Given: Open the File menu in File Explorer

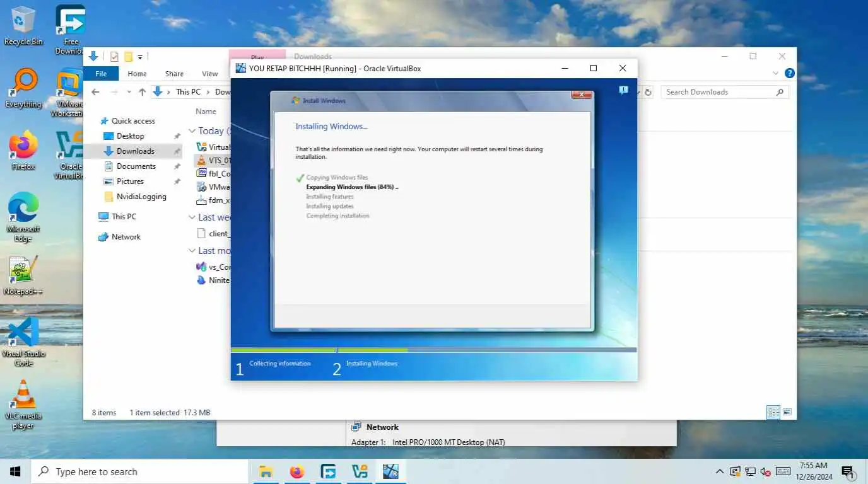Looking at the screenshot, I should [101, 74].
